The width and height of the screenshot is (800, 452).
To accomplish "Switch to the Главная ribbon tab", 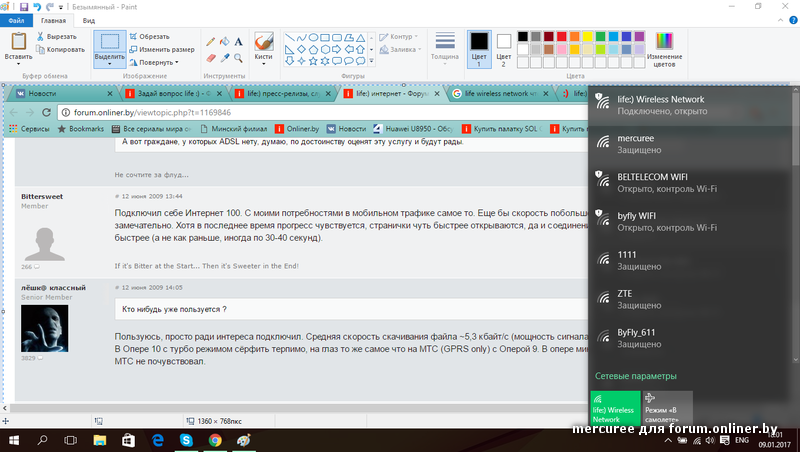I will 53,20.
